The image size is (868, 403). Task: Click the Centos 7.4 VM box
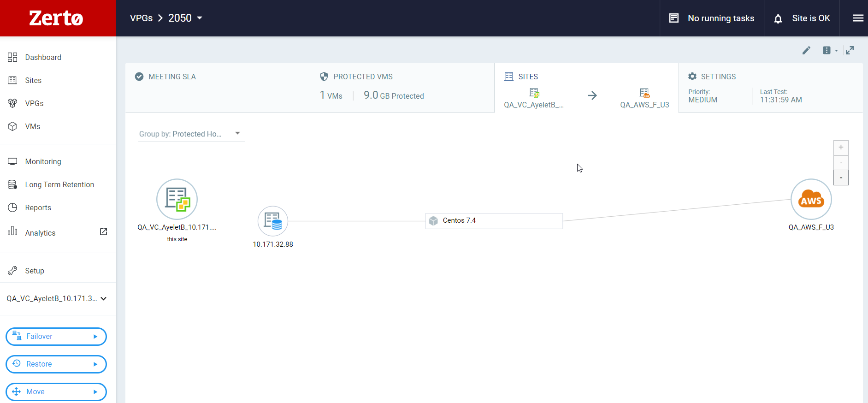[x=494, y=221]
